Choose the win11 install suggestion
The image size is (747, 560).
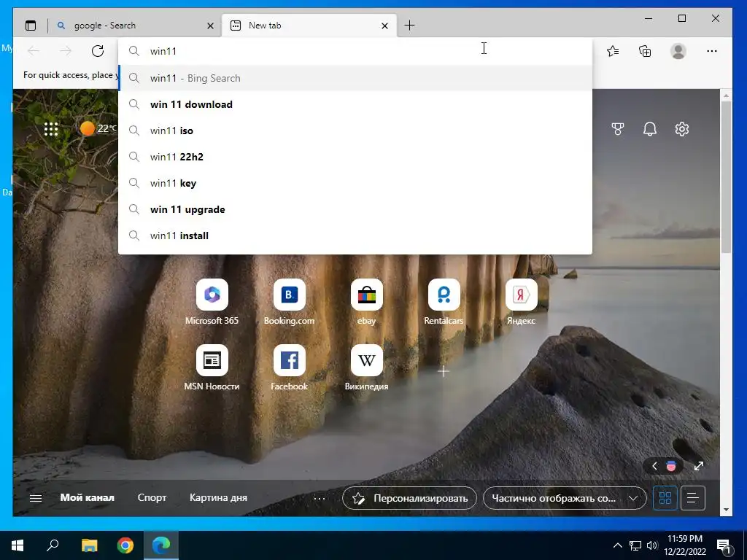point(355,236)
